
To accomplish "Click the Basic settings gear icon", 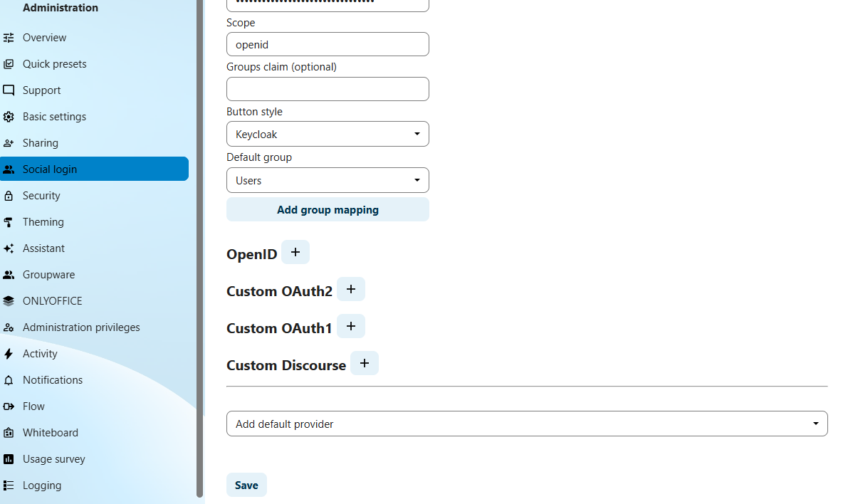I will click(9, 117).
